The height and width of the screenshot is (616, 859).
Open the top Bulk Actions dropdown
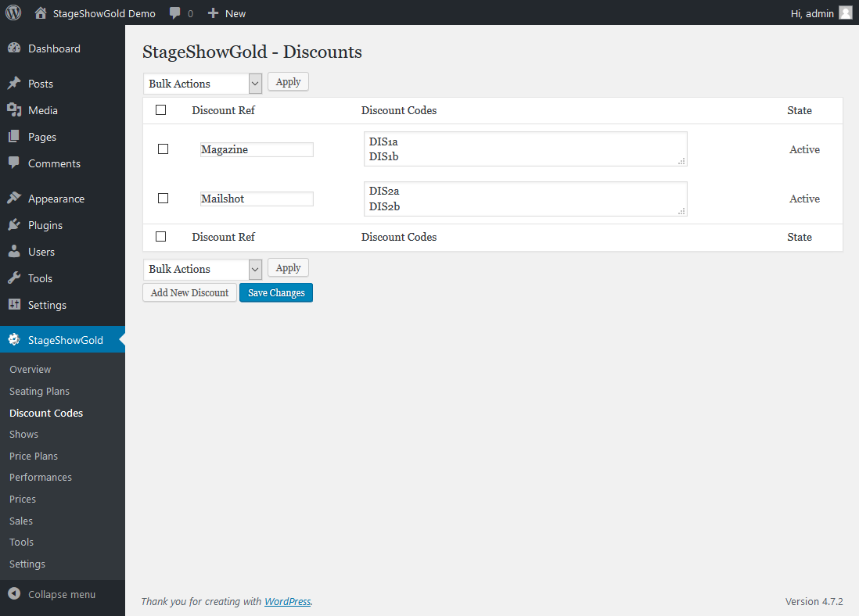coord(202,84)
